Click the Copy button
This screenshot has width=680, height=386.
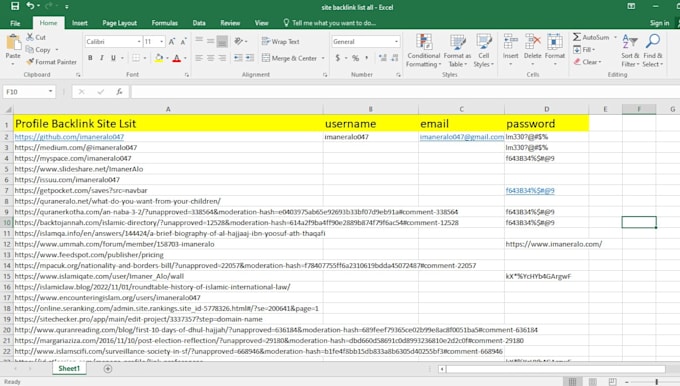point(38,50)
